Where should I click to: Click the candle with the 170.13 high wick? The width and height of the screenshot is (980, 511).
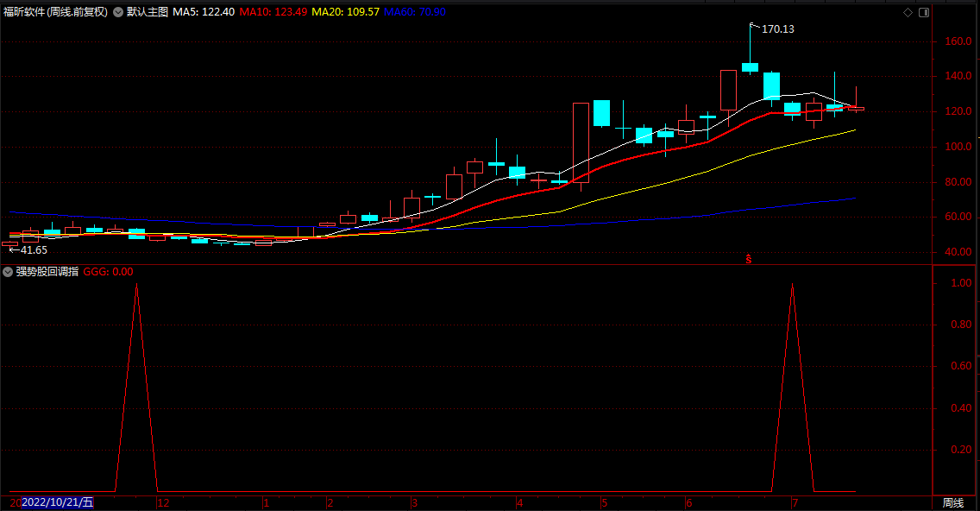(750, 67)
